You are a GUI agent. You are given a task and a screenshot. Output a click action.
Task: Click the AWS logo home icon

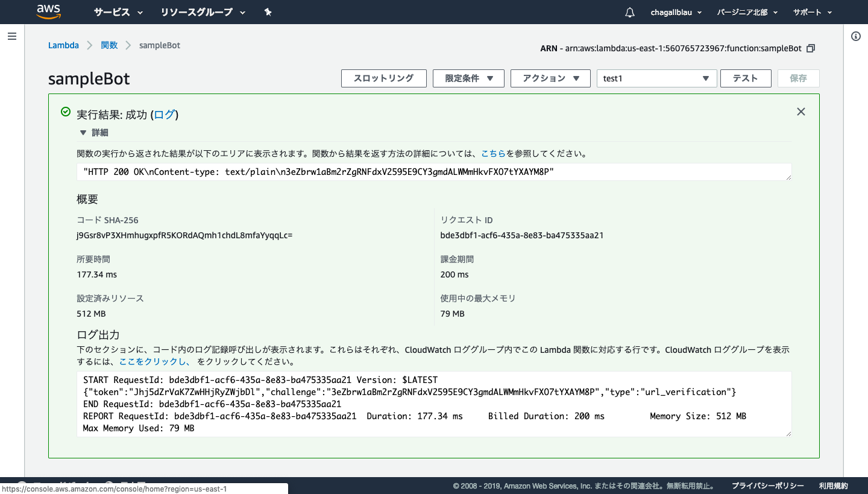coord(49,11)
